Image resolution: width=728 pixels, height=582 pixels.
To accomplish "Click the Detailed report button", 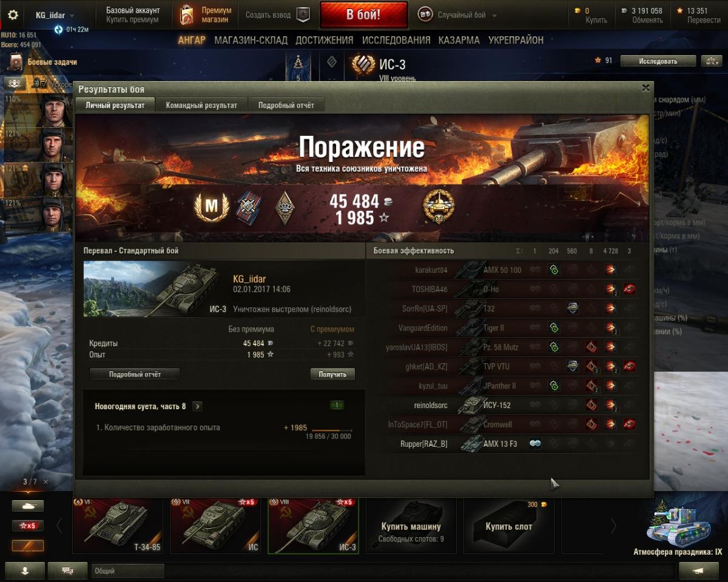I will (135, 374).
